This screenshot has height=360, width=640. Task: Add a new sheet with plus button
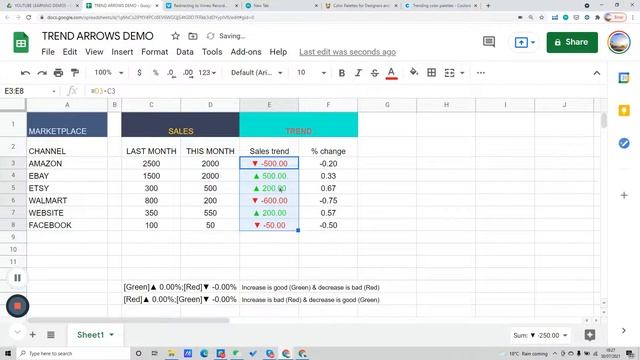click(33, 335)
